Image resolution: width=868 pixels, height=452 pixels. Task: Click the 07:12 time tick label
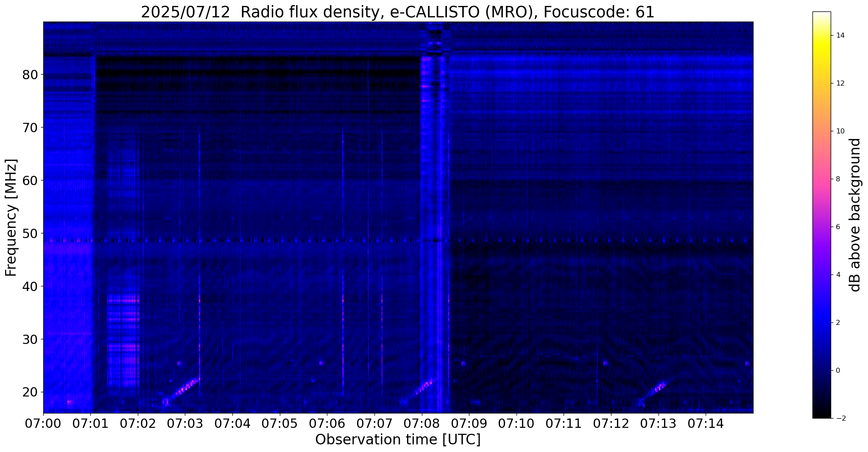(611, 424)
